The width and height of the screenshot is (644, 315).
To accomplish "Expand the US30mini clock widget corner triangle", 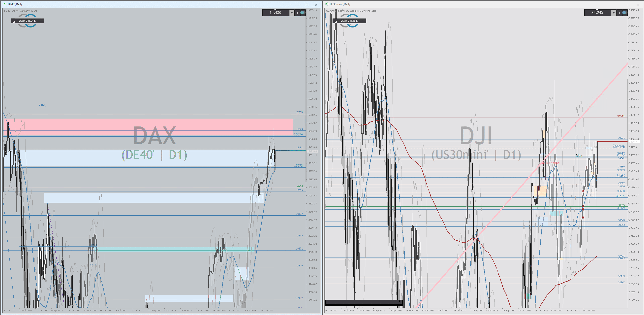I will 336,22.
